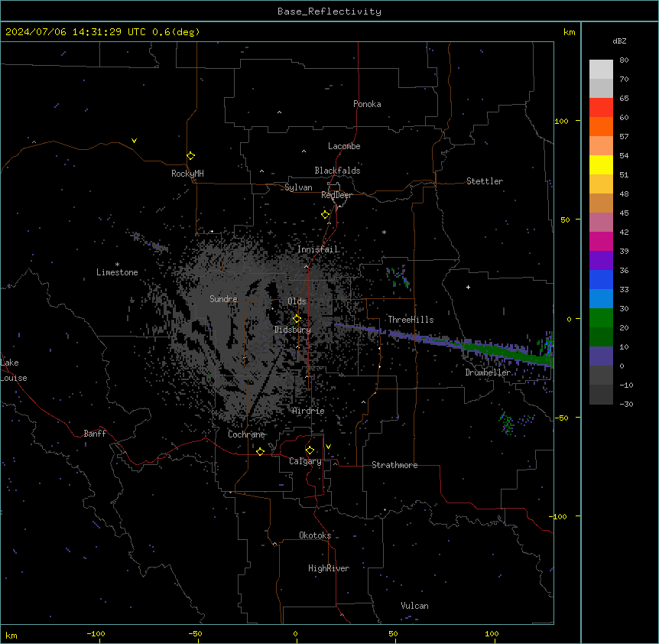
Task: Click the Blackfalds city label
Action: (x=337, y=171)
